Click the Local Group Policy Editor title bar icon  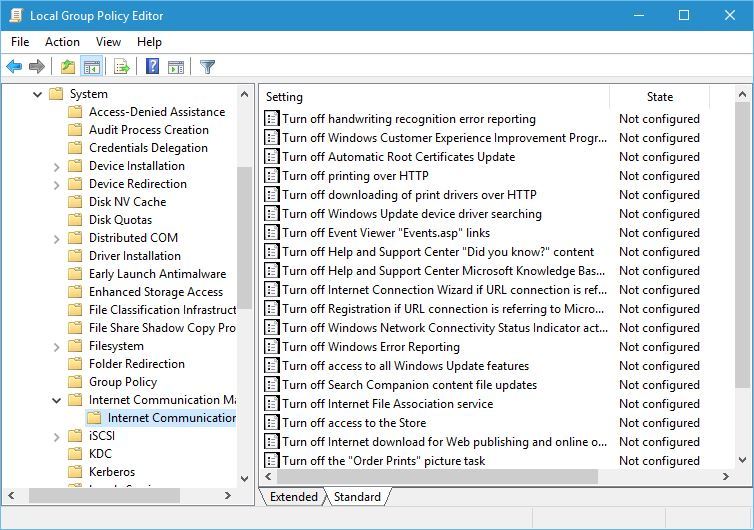point(16,15)
